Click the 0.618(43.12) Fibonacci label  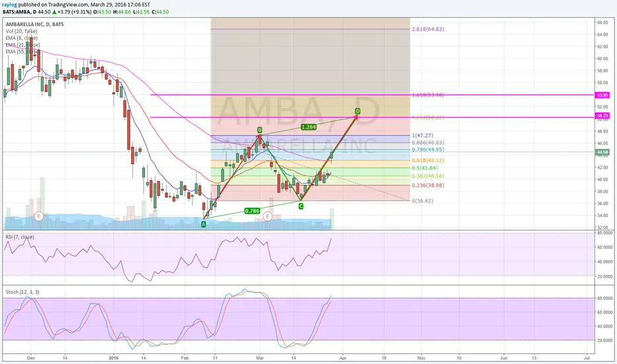428,161
